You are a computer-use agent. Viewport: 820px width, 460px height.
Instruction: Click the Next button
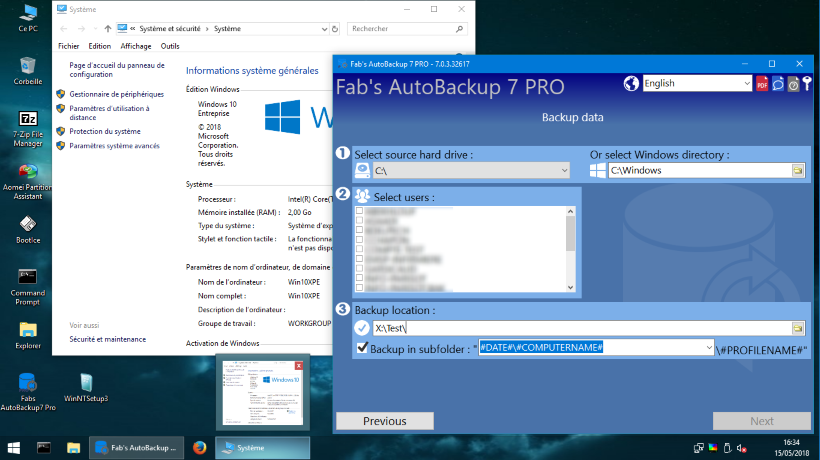point(762,421)
